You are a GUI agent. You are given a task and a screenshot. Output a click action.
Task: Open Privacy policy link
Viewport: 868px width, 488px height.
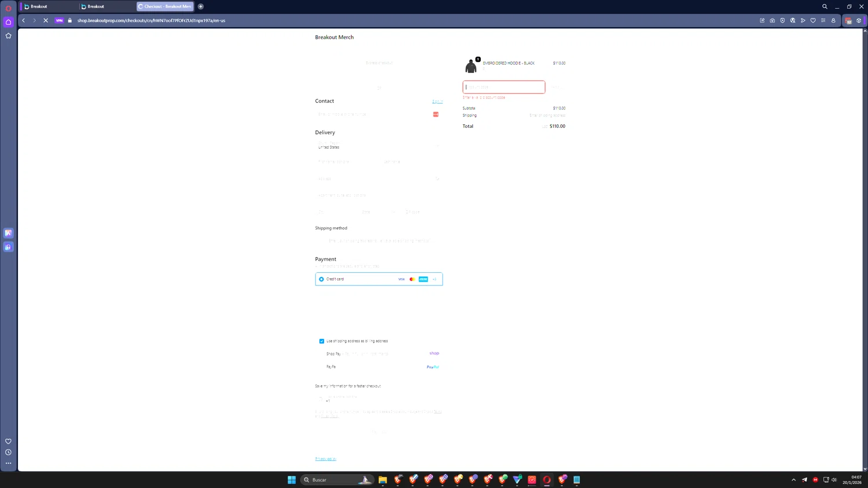(326, 459)
